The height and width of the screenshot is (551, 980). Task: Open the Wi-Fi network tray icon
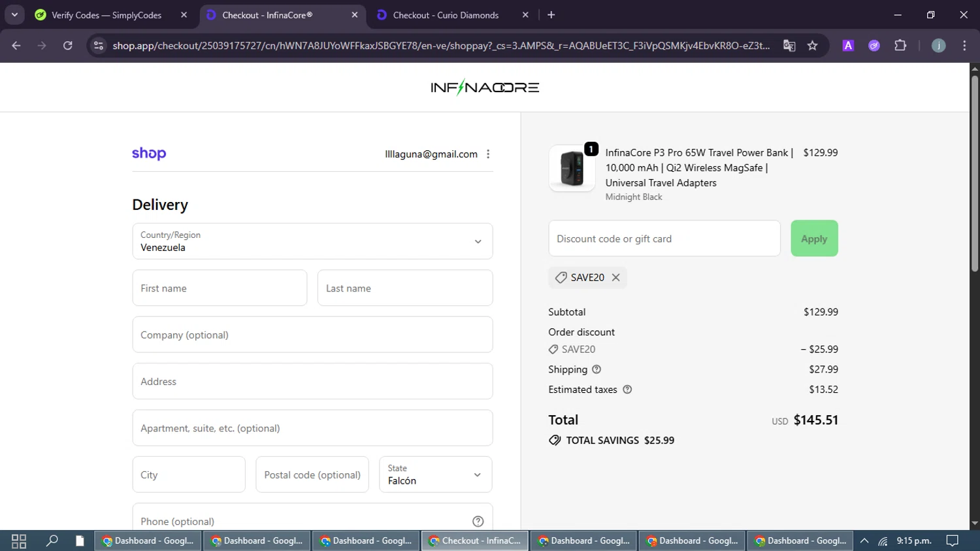pos(883,541)
